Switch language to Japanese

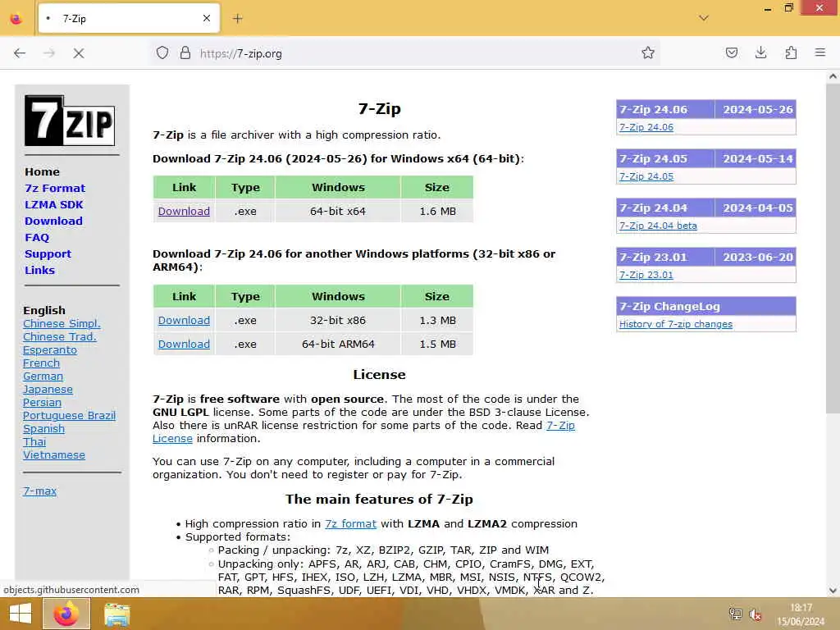(48, 390)
